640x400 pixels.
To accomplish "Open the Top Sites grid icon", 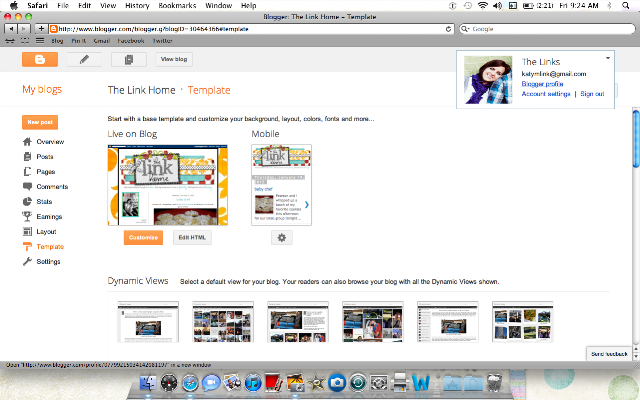I will point(25,41).
